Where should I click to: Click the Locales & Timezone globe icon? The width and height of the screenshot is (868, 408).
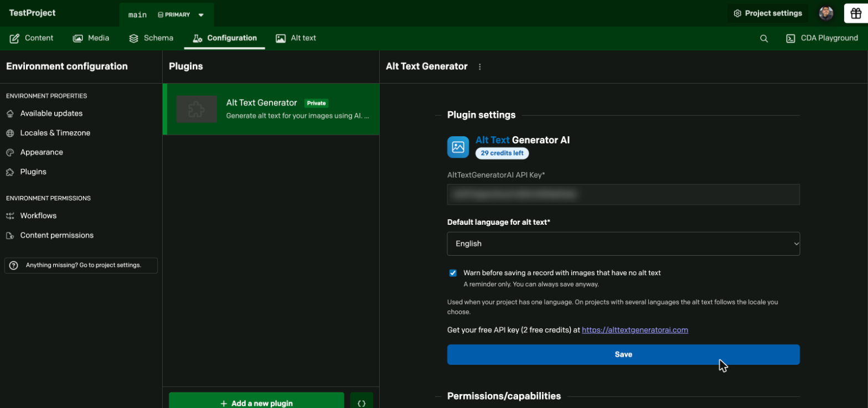[x=10, y=133]
